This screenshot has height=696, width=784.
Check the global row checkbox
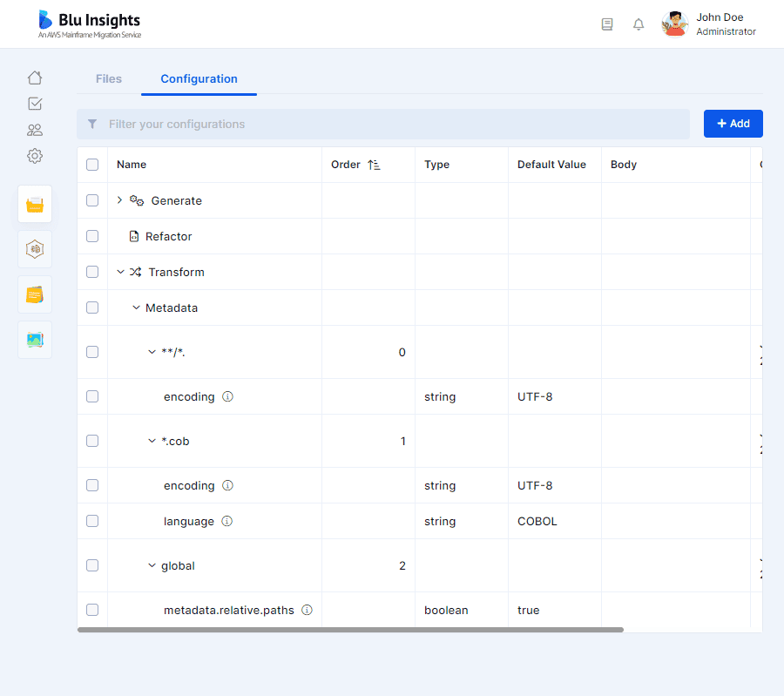coord(92,565)
